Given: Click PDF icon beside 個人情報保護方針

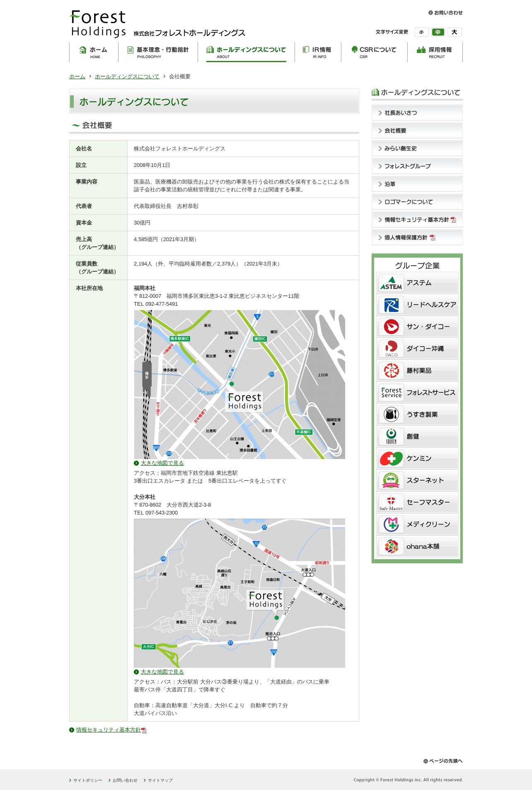Looking at the screenshot, I should (433, 238).
